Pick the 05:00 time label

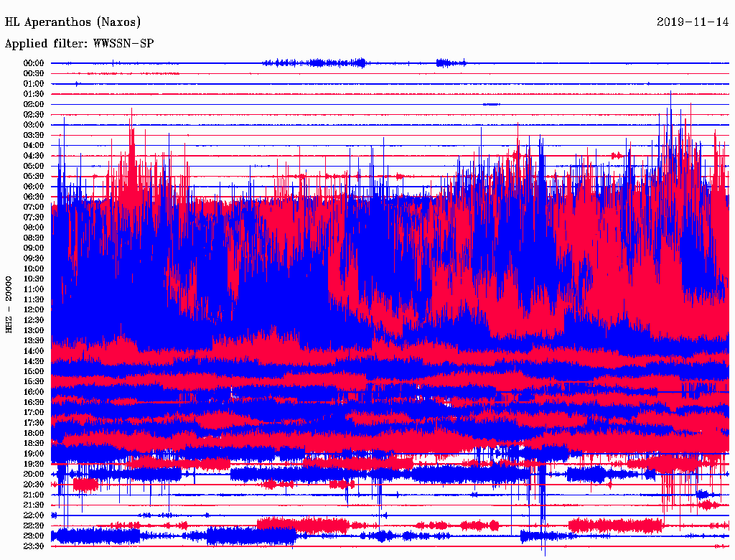34,166
